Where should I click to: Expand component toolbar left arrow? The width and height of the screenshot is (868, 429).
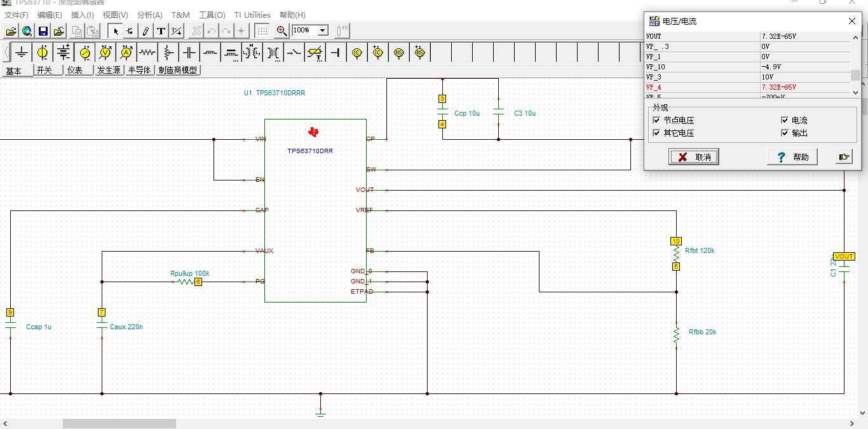(6, 52)
